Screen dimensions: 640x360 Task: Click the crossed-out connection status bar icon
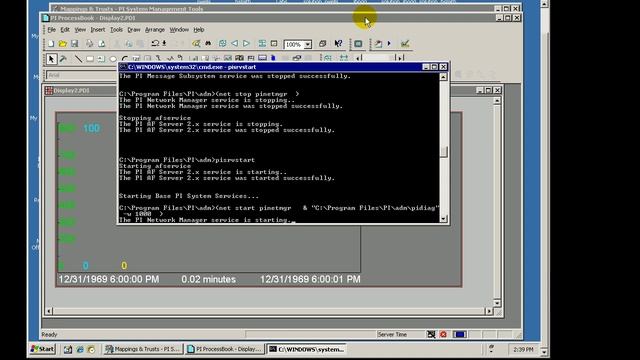(431, 334)
